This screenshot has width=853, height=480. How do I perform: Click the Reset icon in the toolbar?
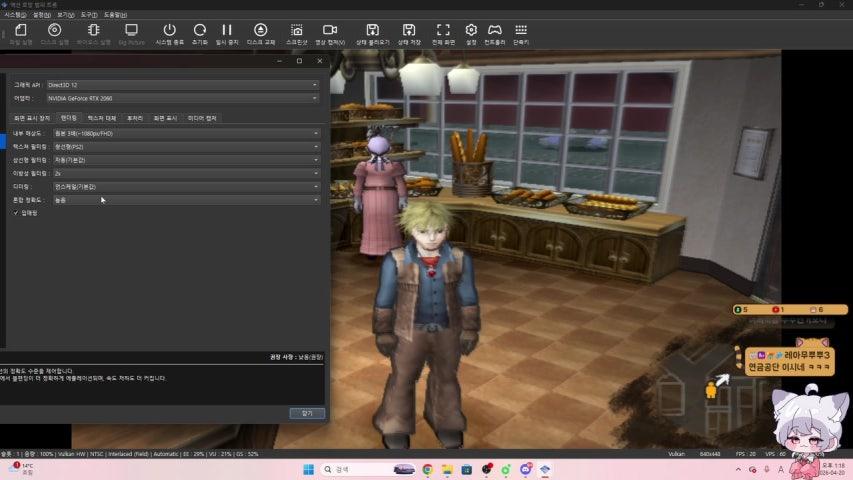click(x=200, y=31)
